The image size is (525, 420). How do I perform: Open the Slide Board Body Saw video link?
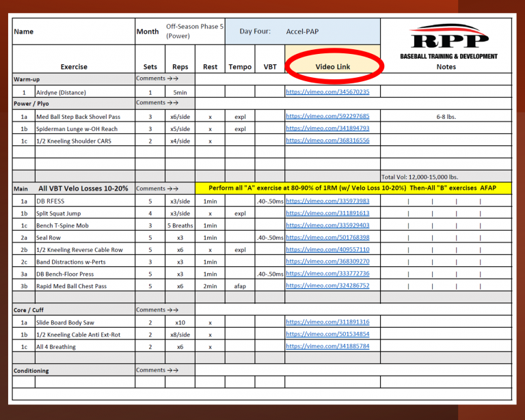pyautogui.click(x=327, y=322)
